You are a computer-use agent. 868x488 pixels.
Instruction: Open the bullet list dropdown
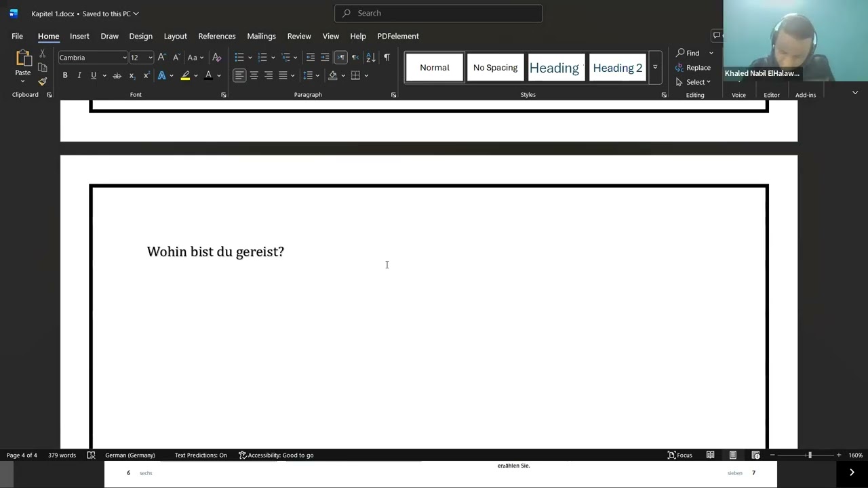[250, 58]
